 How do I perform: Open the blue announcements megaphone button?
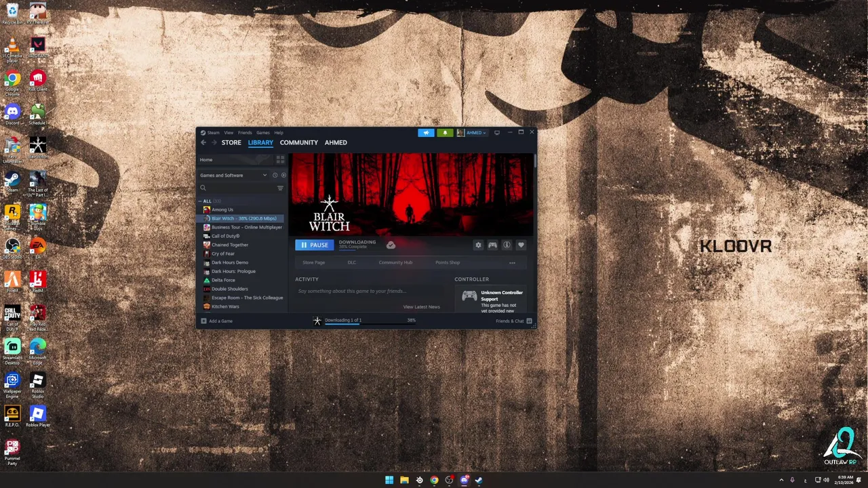pos(426,133)
